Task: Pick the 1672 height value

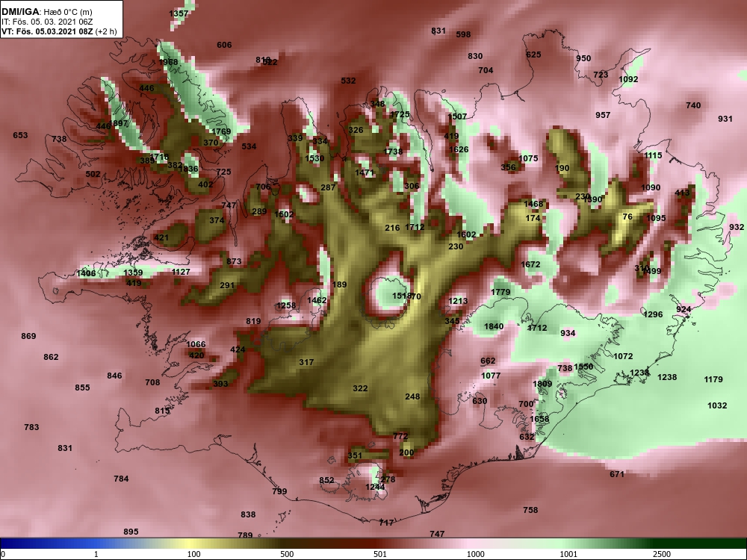Action: point(530,264)
